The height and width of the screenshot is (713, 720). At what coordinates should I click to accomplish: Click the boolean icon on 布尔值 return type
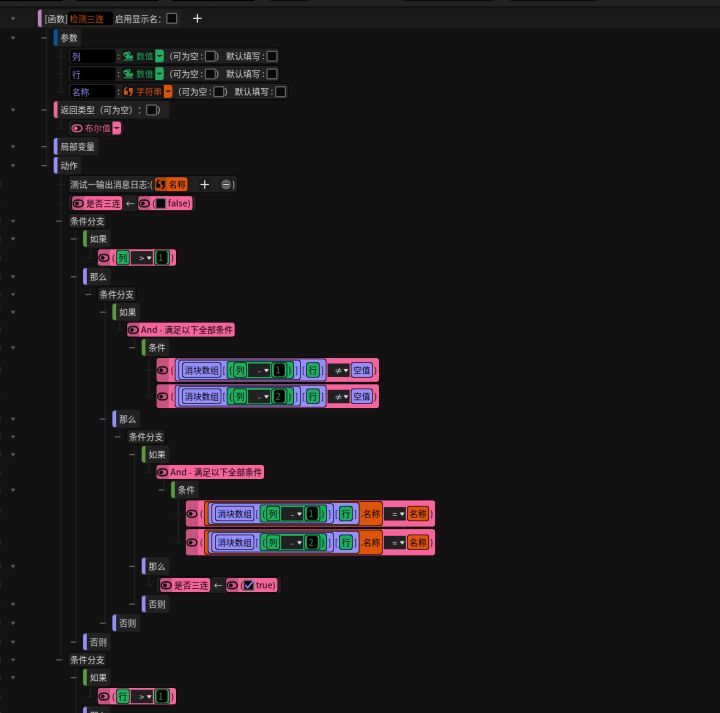(77, 129)
